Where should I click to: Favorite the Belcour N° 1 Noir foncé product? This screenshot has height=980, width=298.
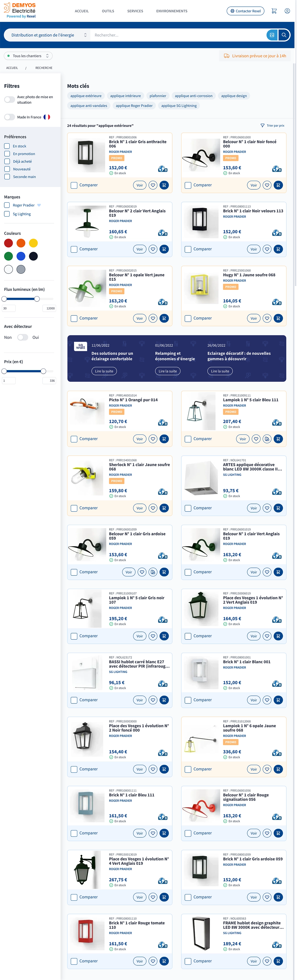point(267,185)
